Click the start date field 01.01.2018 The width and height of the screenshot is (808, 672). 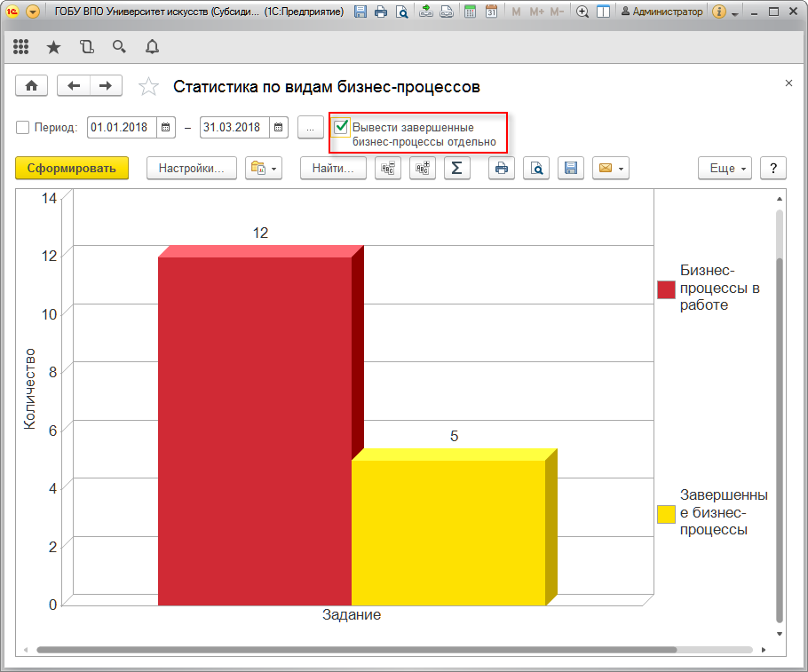[x=122, y=127]
